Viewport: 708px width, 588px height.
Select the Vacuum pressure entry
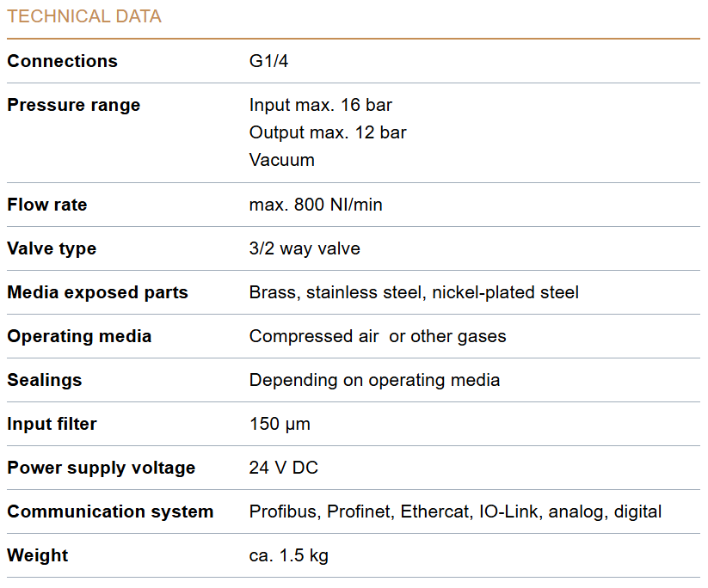coord(282,160)
